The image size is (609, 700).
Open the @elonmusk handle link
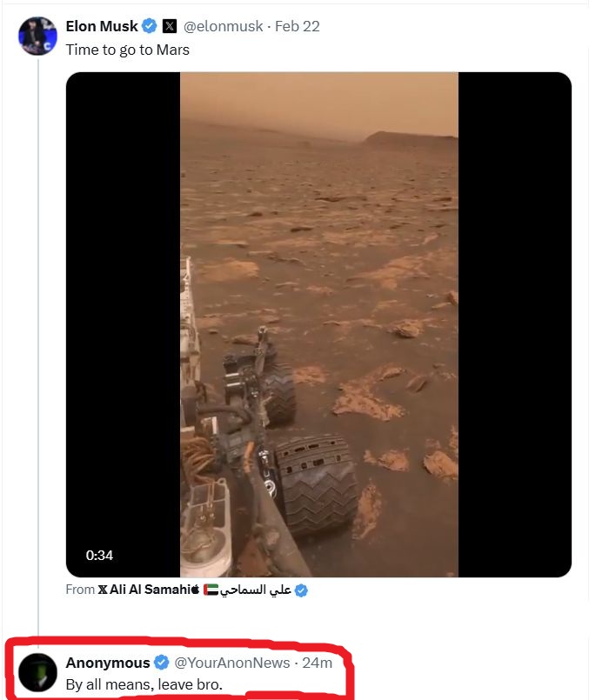pos(223,26)
